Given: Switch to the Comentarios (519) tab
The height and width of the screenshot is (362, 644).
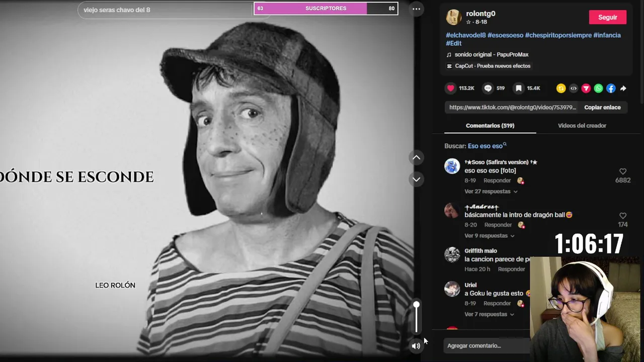Looking at the screenshot, I should (490, 126).
